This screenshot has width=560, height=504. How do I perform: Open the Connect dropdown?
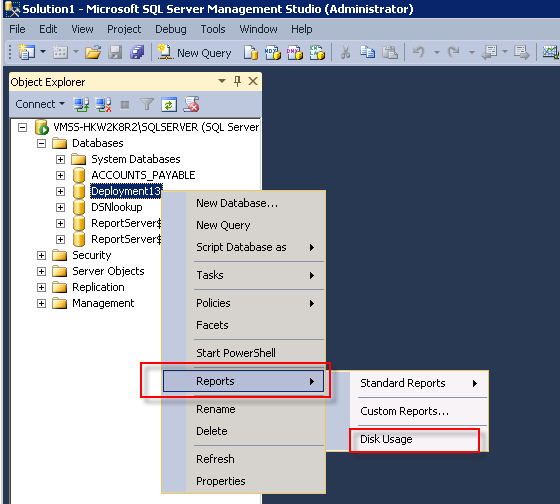click(x=40, y=104)
